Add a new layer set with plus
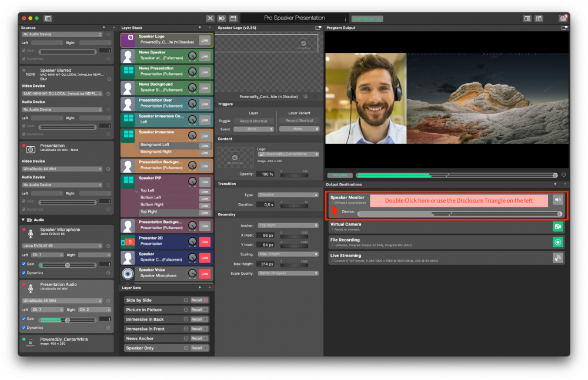Screen dimensions: 588x380 [199, 287]
